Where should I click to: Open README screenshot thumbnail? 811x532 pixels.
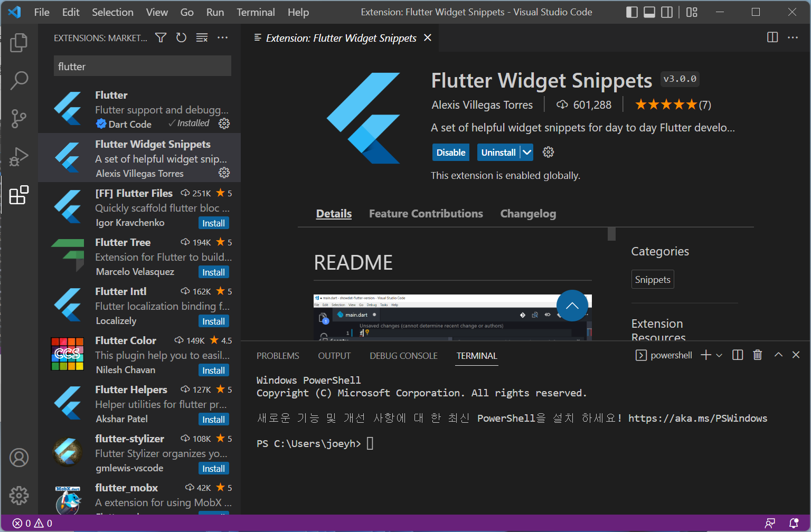452,317
